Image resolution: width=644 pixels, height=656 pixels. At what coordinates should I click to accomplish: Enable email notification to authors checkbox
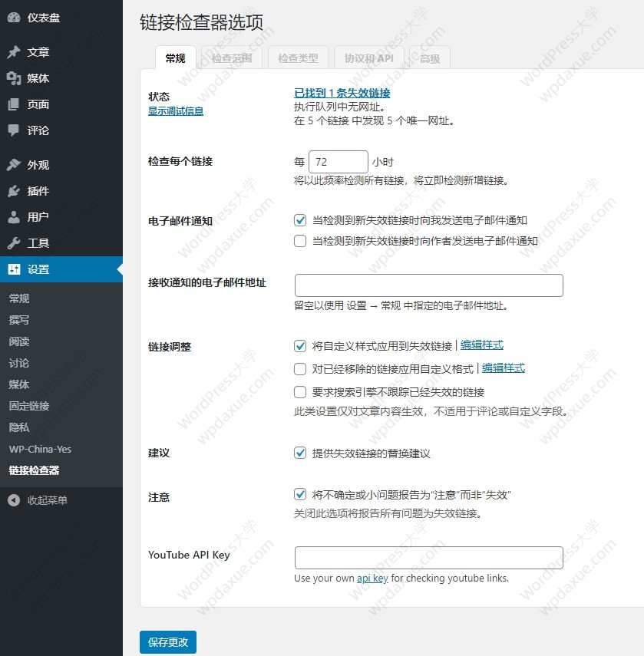pyautogui.click(x=300, y=241)
